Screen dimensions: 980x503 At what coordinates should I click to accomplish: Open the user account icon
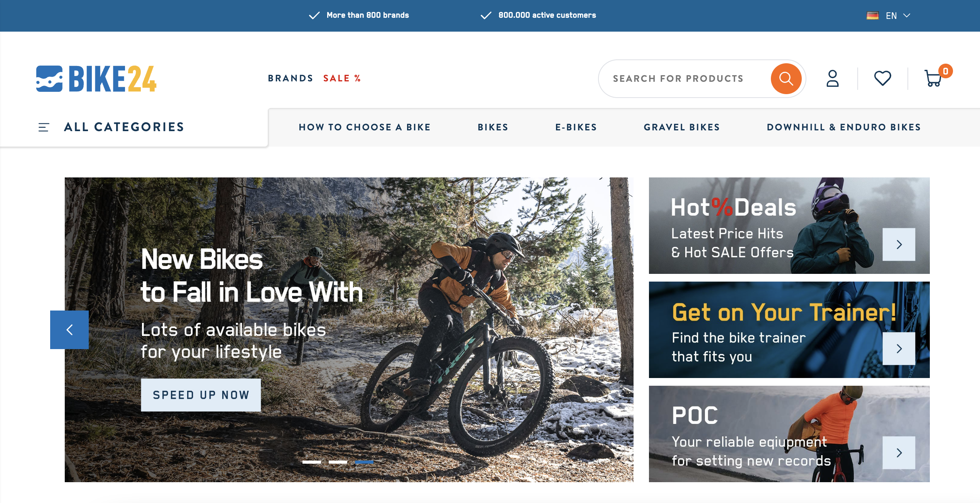pyautogui.click(x=833, y=79)
